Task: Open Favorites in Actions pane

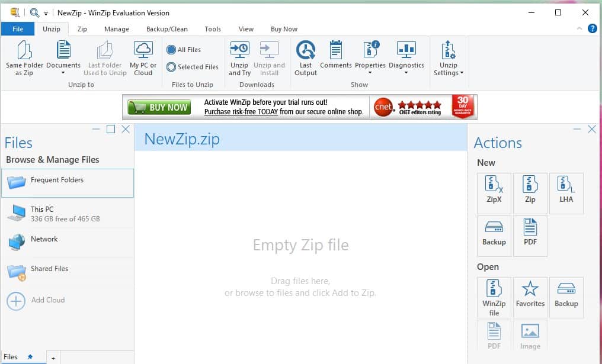Action: pyautogui.click(x=530, y=294)
